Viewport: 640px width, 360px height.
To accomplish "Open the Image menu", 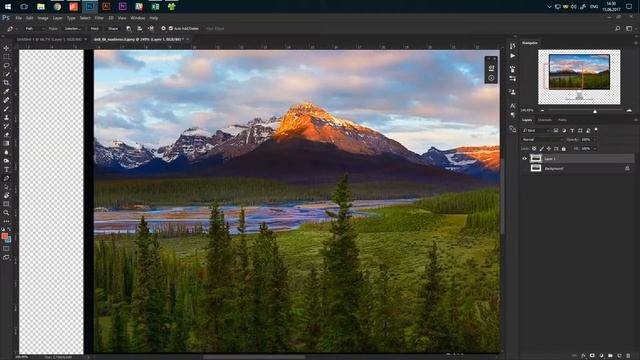I will pos(43,18).
